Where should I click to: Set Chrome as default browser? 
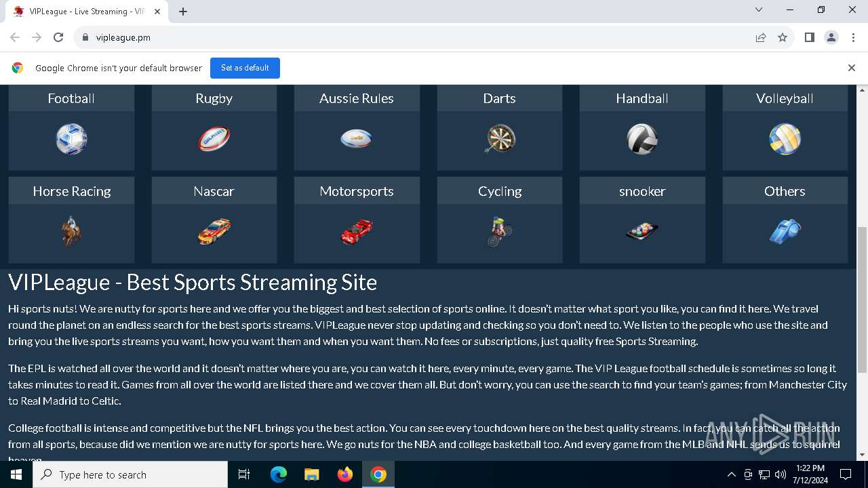(245, 68)
